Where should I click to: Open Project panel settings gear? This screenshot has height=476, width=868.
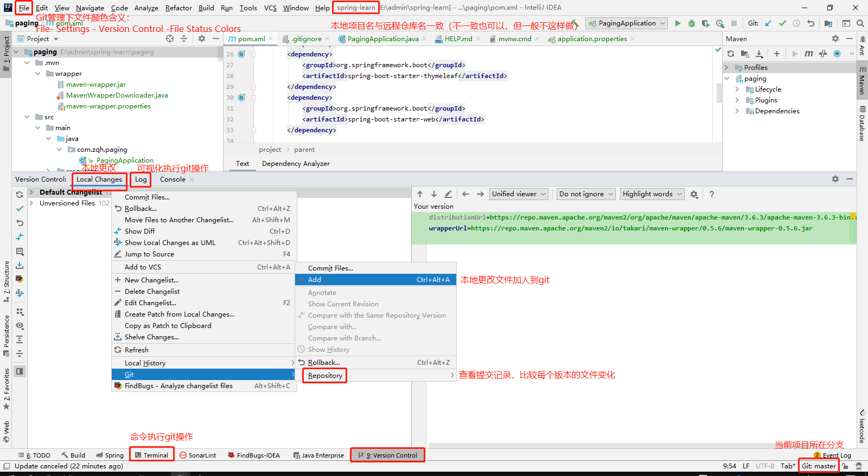(202, 38)
